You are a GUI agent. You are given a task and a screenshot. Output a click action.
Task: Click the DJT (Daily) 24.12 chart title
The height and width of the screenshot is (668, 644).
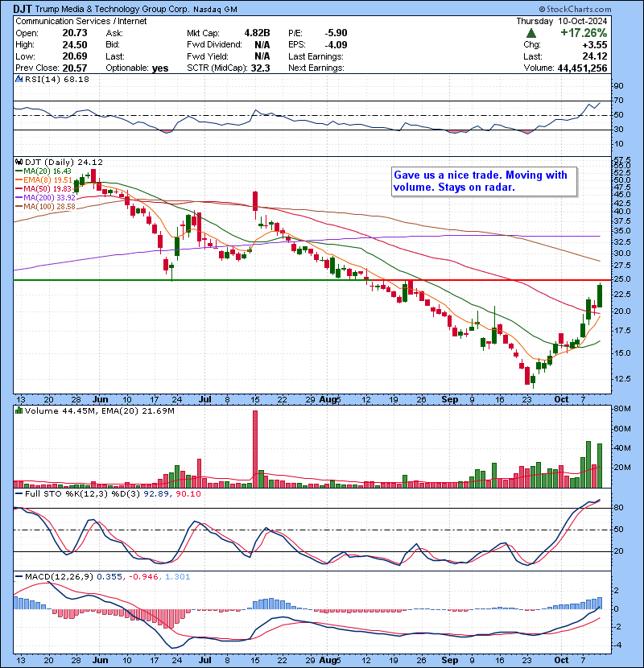[64, 163]
